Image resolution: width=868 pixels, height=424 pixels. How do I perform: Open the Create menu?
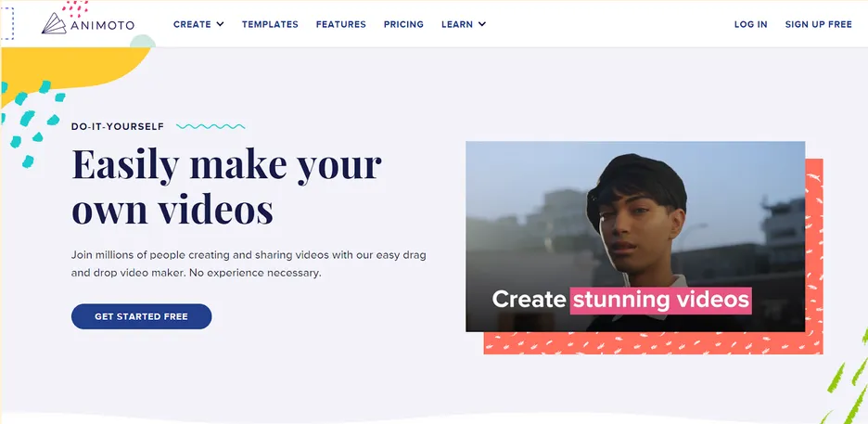(x=192, y=24)
